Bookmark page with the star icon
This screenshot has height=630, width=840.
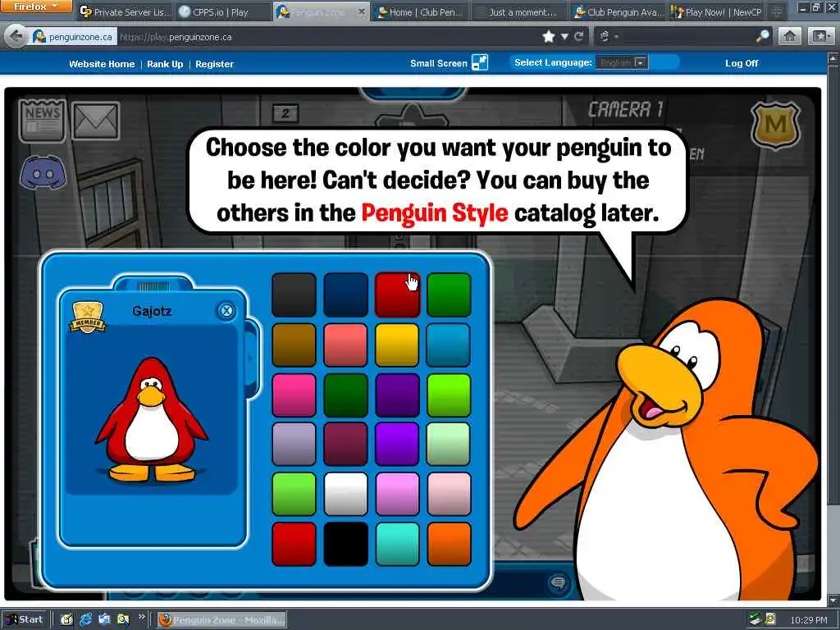(549, 36)
